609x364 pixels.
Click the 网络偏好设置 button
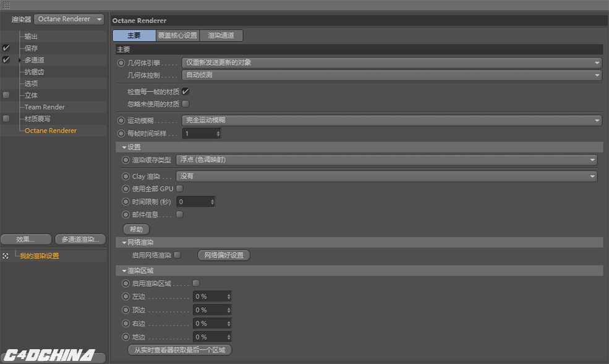(224, 255)
